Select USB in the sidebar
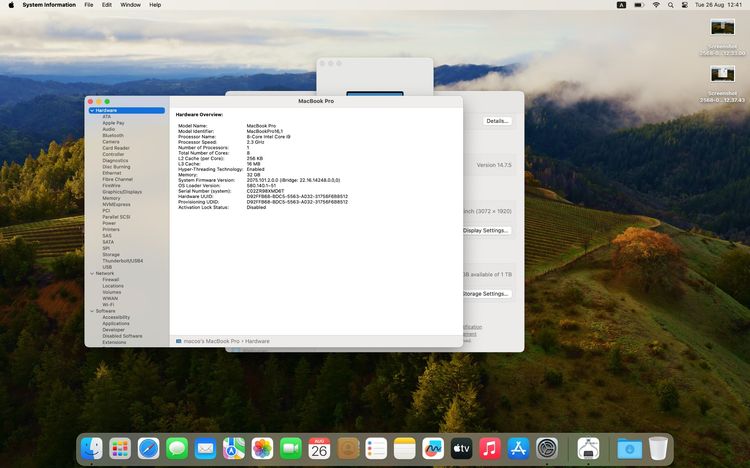Screen dimensions: 750x468 [x=107, y=267]
